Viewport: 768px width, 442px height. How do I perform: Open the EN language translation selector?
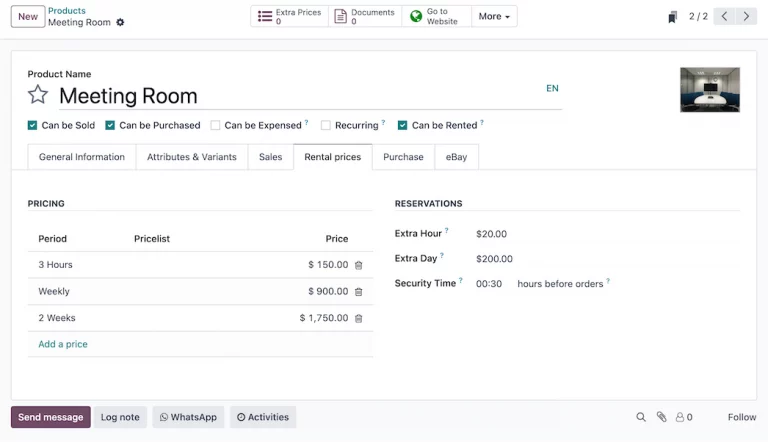552,88
